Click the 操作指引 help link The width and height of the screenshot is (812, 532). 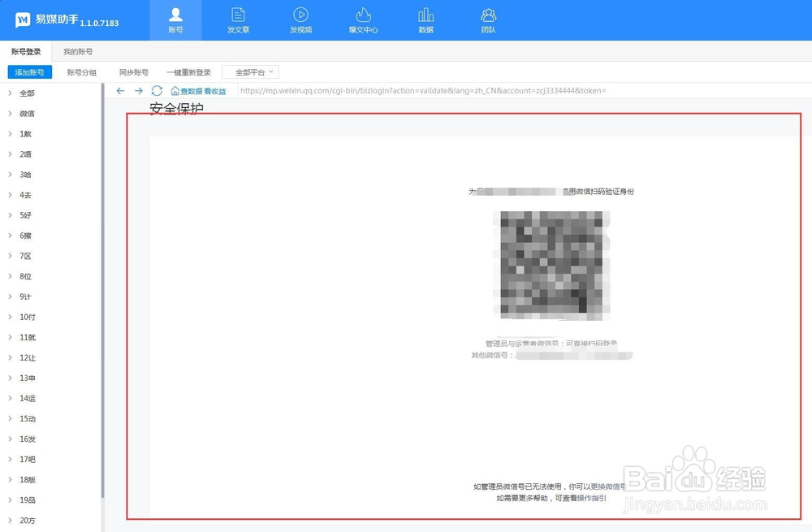pyautogui.click(x=591, y=498)
